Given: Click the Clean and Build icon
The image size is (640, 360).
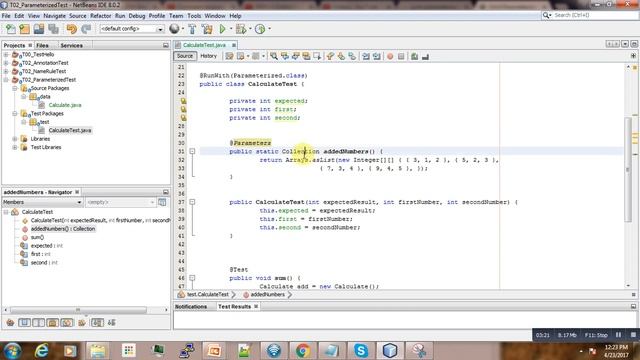Looking at the screenshot, I should (x=207, y=29).
